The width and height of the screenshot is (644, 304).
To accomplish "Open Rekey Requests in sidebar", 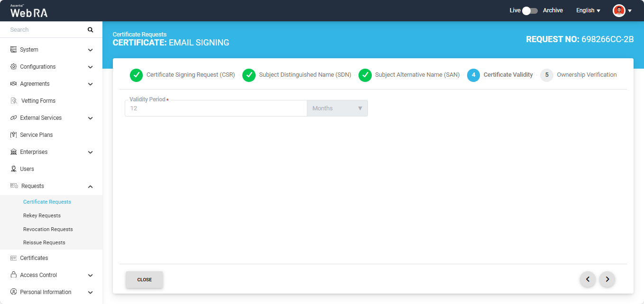I will 42,215.
